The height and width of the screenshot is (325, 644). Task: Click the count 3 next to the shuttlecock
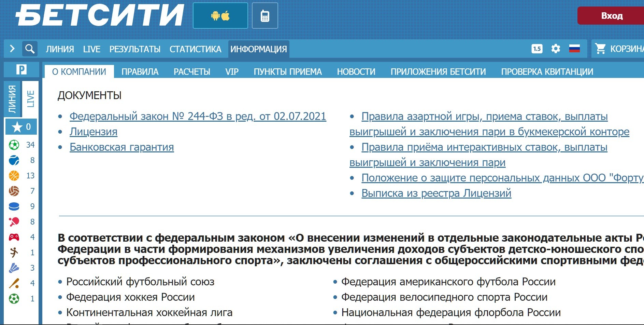click(x=32, y=268)
